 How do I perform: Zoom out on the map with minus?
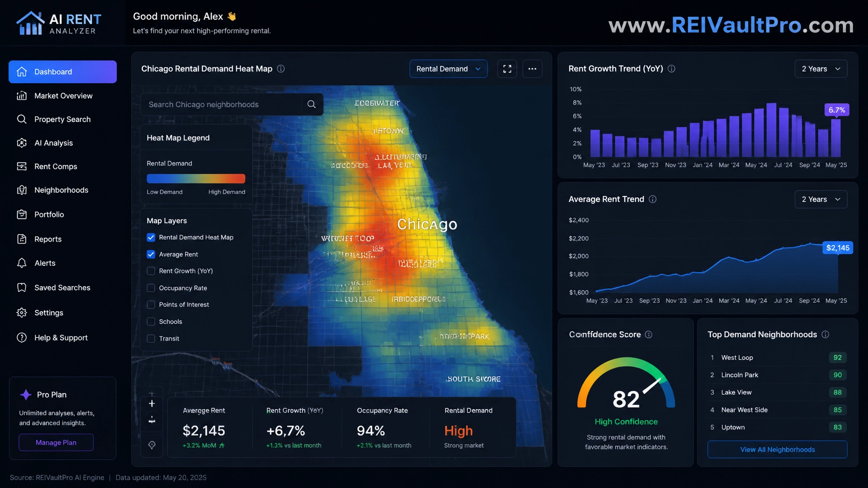click(x=152, y=420)
